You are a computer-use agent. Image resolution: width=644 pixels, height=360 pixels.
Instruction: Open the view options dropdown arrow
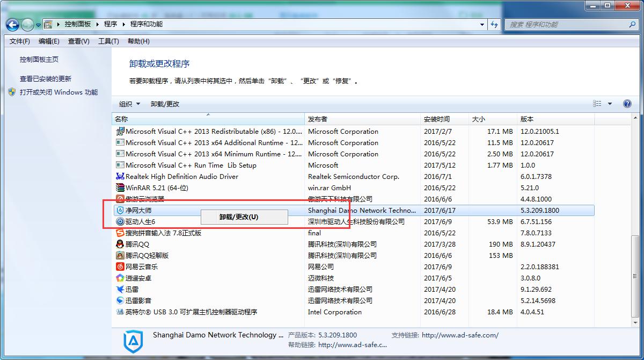coord(610,104)
